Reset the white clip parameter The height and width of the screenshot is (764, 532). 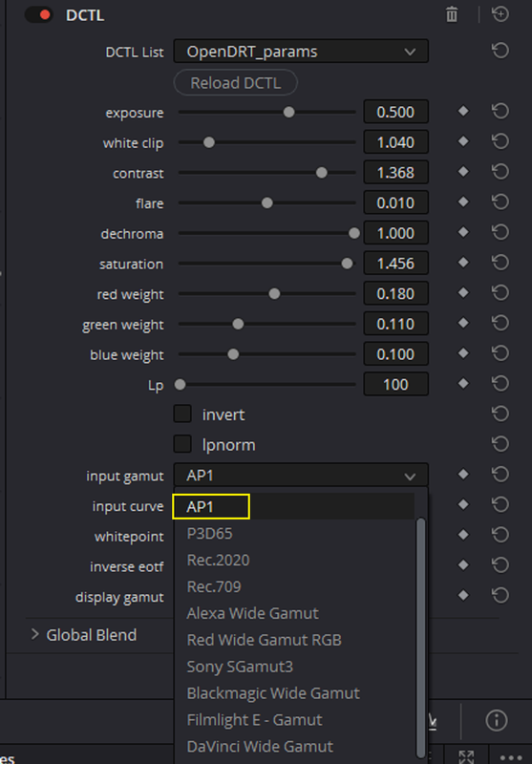(x=500, y=141)
